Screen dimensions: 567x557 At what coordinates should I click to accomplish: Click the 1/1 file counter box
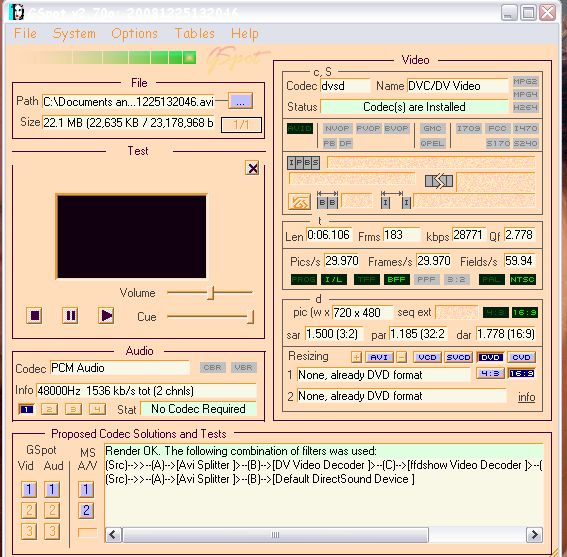[241, 125]
